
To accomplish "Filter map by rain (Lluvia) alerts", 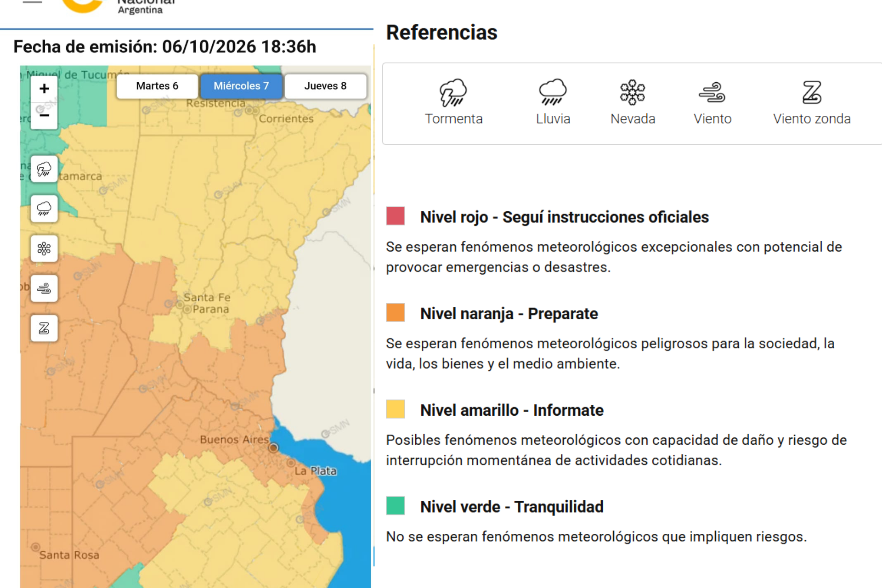I will [44, 209].
